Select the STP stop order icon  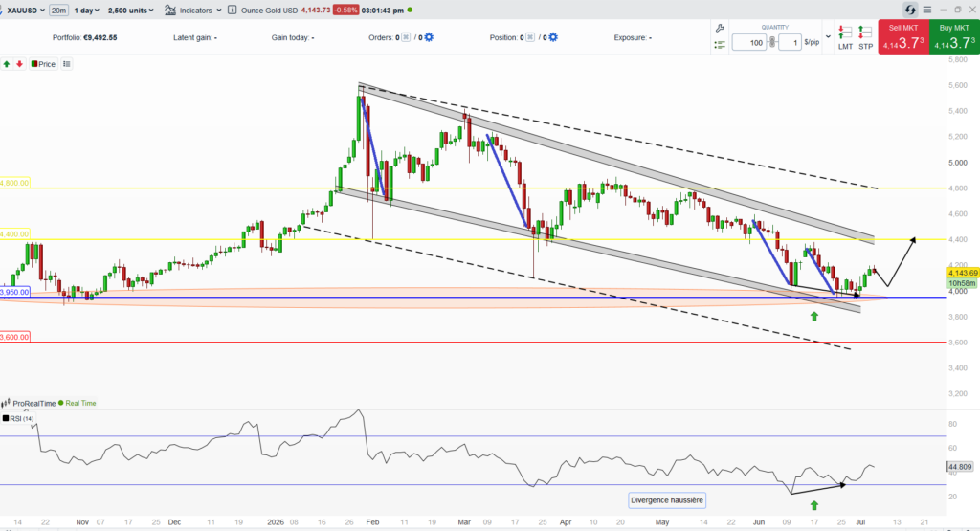click(x=865, y=37)
